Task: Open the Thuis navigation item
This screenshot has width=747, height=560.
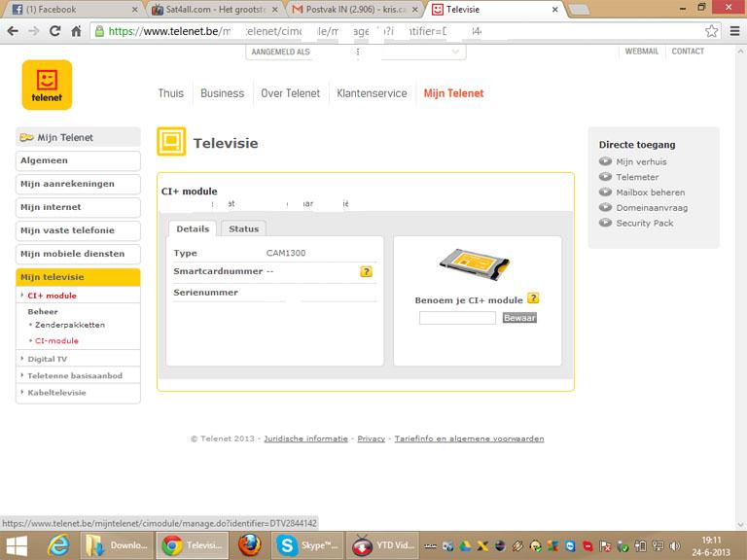Action: tap(170, 93)
